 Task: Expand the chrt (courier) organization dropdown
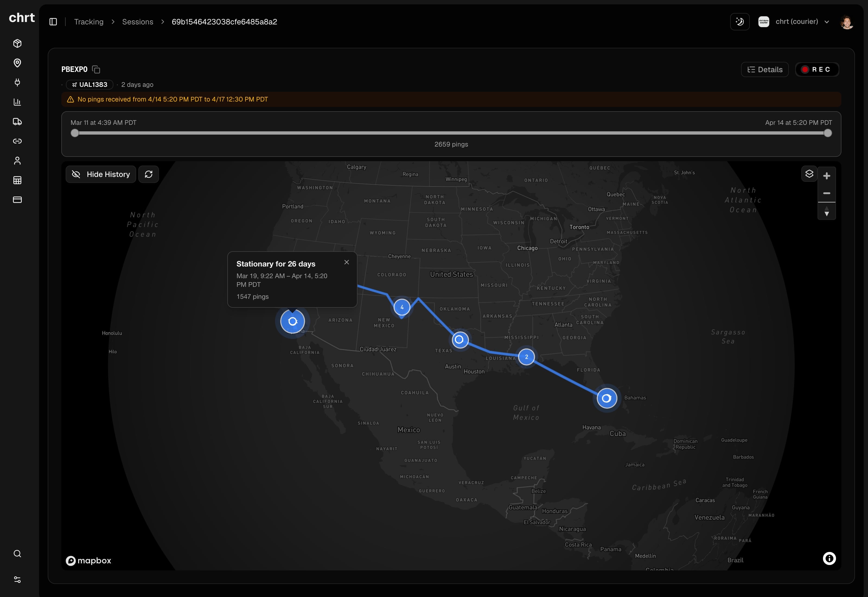click(x=794, y=22)
